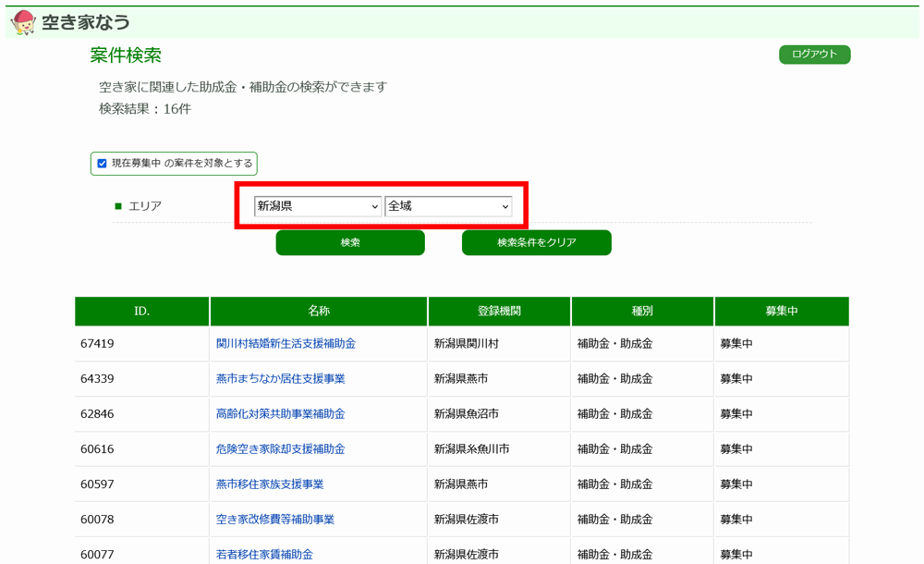
Task: Click the 空き家なう site title text
Action: pos(86,22)
